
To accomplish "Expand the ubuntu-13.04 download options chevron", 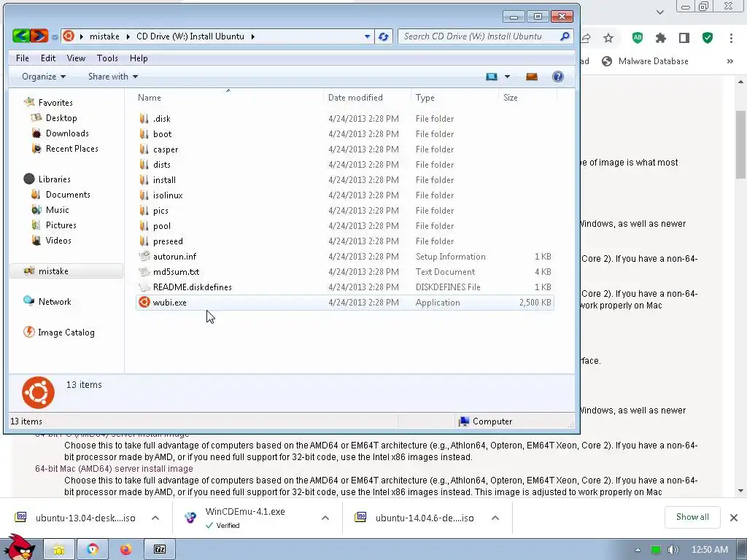I will (155, 518).
